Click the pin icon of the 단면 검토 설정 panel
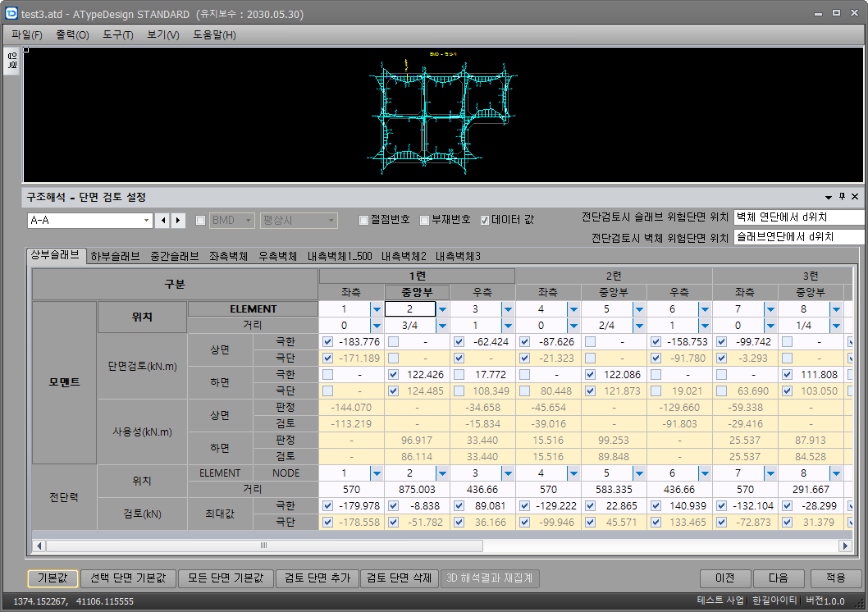Screen dimensions: 868x612 point(842,196)
